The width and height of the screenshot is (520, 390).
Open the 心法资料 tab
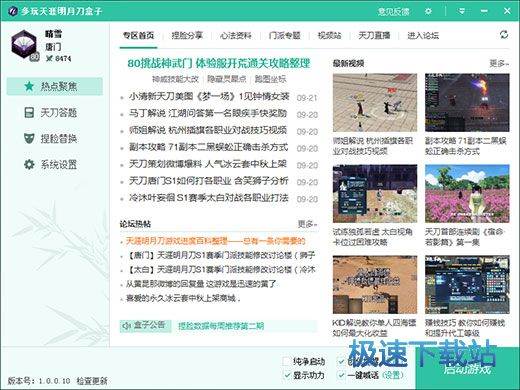[236, 35]
